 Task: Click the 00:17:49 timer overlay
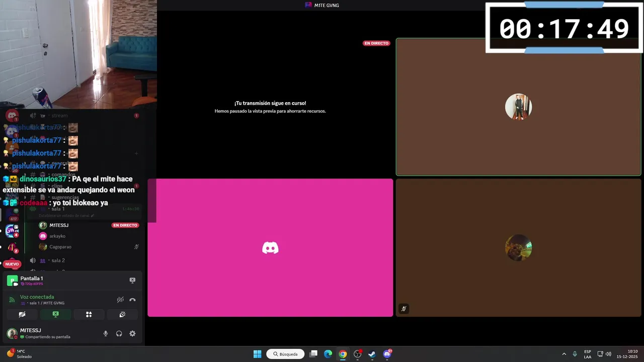564,28
